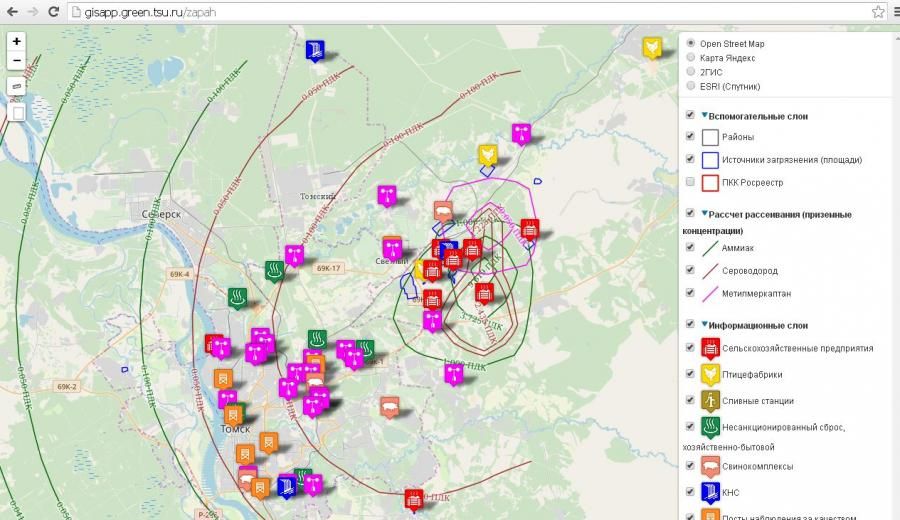Click green Несанкционированный сброс legend icon
The width and height of the screenshot is (900, 520).
point(710,428)
